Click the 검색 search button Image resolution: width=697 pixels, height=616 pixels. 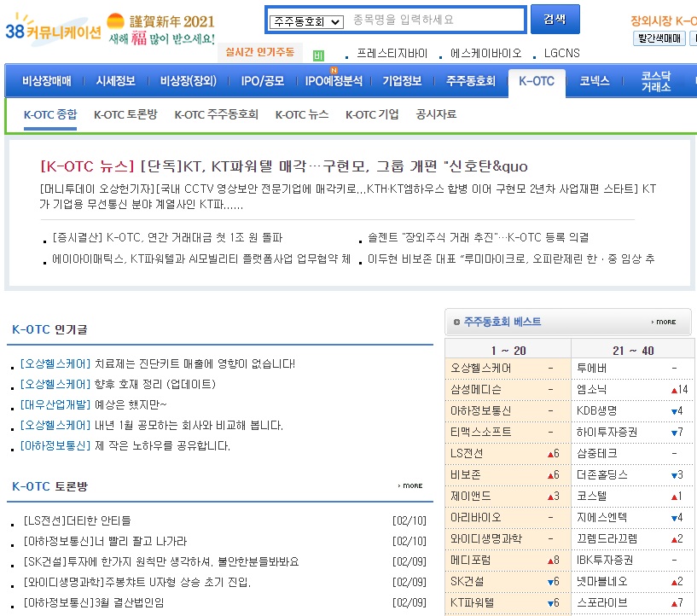[x=555, y=19]
